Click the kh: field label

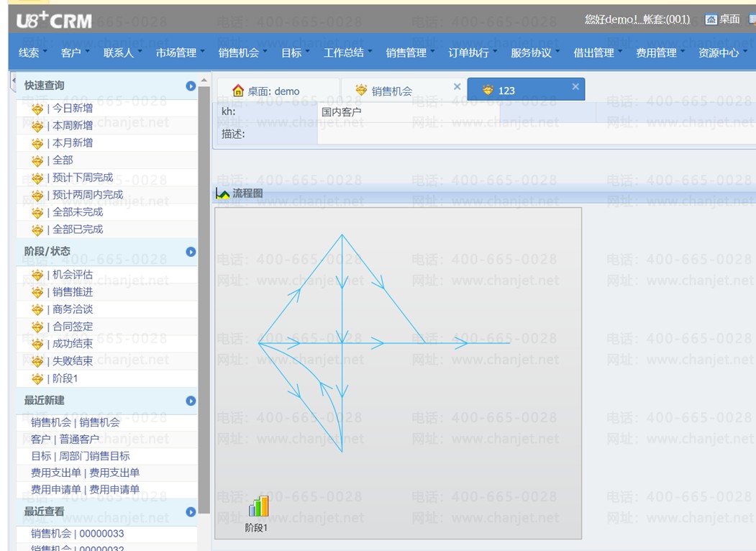click(229, 111)
